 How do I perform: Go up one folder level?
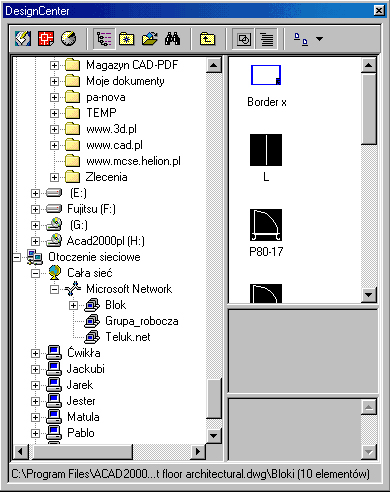pyautogui.click(x=207, y=39)
